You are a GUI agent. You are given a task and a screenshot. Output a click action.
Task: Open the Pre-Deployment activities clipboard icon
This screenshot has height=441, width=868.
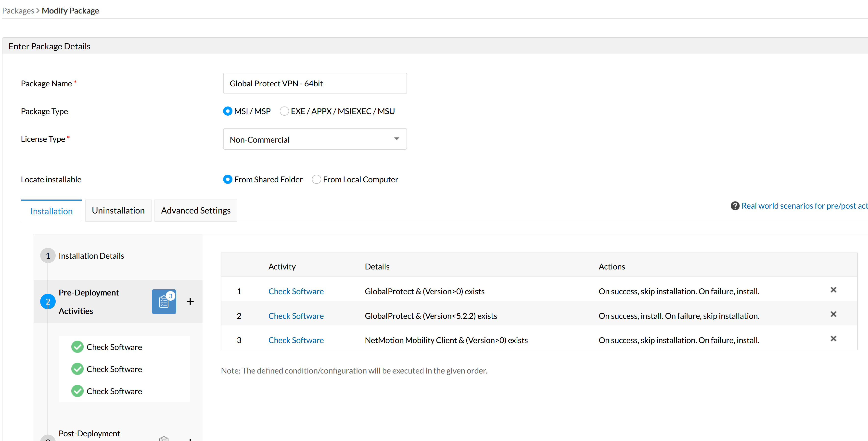(x=164, y=301)
